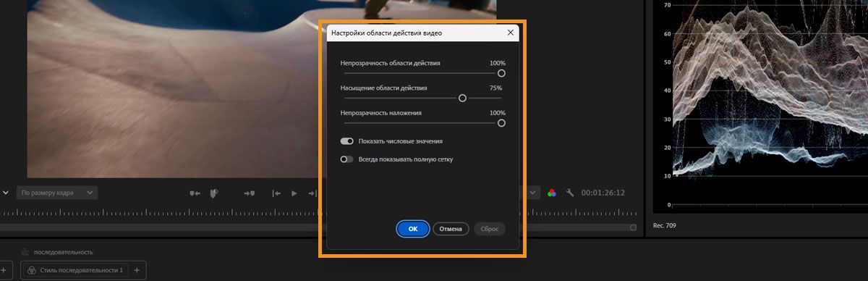Select the последовательность label
The width and height of the screenshot is (868, 281).
coord(64,252)
